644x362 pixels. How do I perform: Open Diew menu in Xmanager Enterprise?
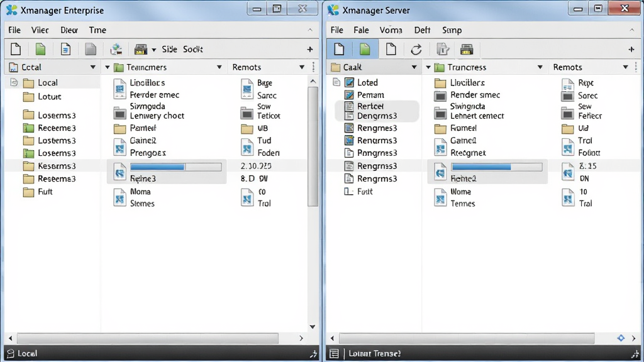click(69, 30)
